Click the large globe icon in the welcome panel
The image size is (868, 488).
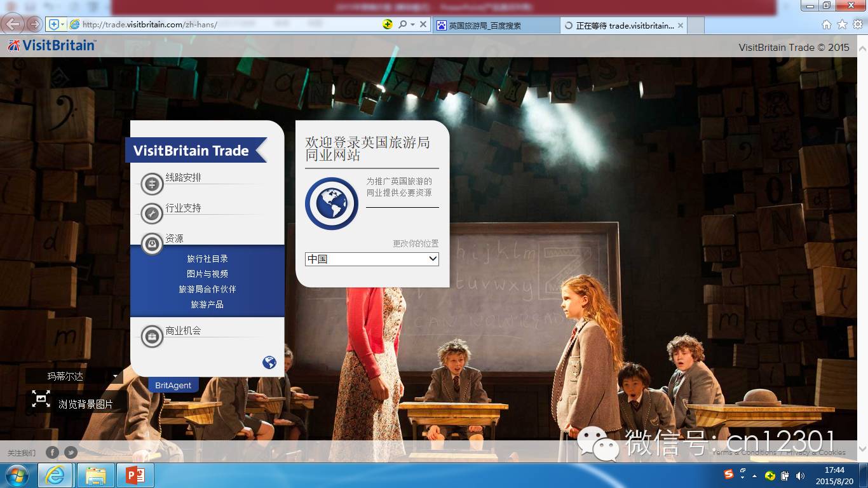point(332,203)
